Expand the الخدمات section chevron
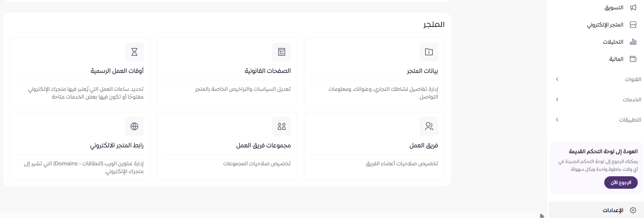Viewport: 644px width, 218px height. 557,99
